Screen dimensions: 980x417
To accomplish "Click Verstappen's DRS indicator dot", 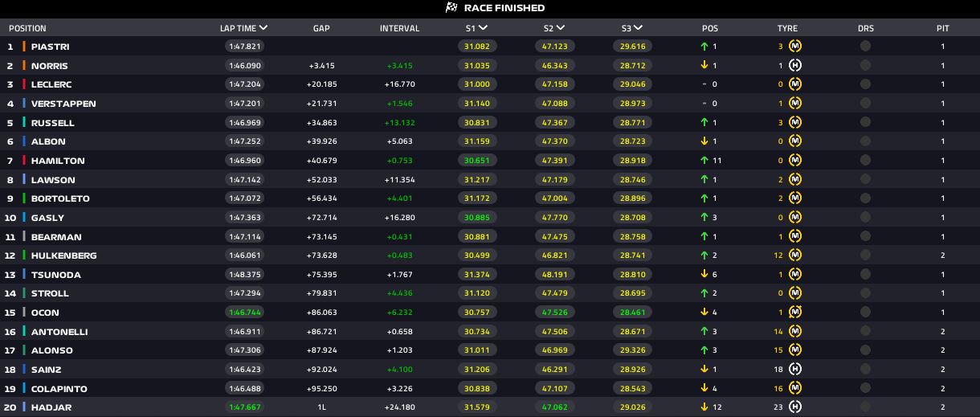I will click(x=865, y=104).
